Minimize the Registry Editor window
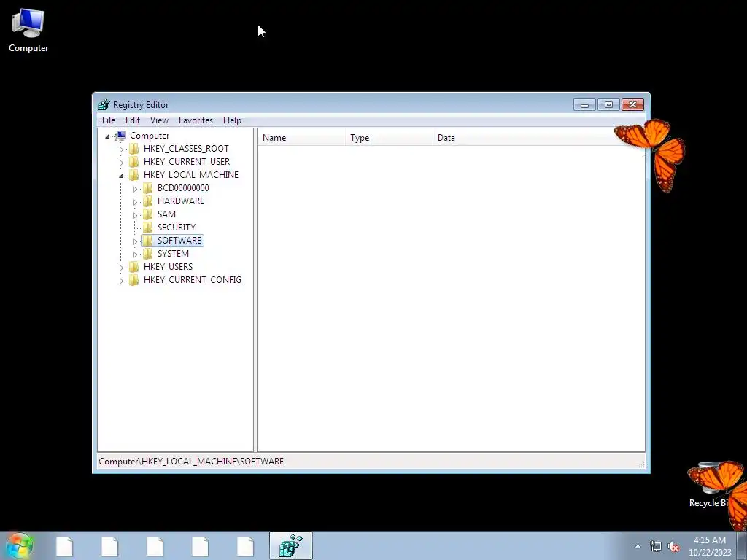 pyautogui.click(x=584, y=105)
